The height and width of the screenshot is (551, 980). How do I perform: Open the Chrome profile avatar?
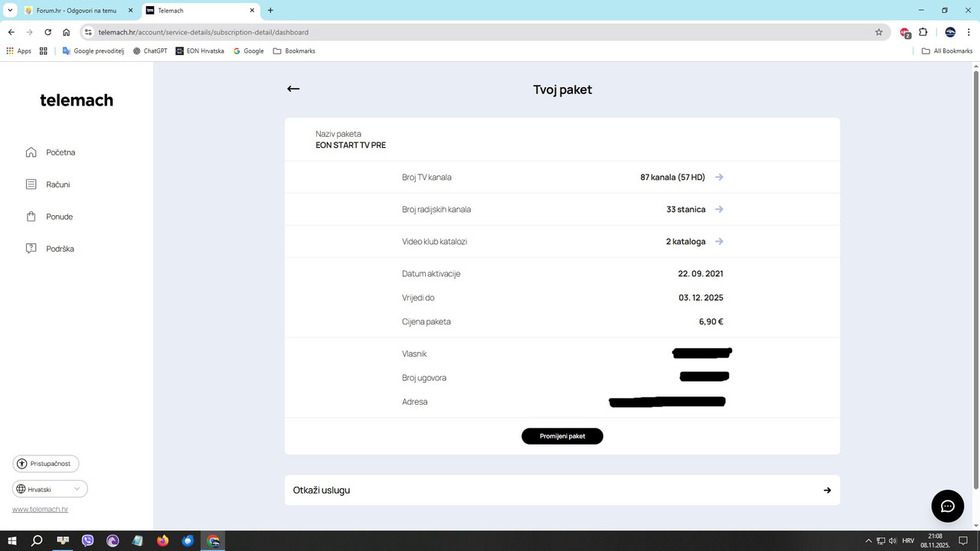click(950, 32)
